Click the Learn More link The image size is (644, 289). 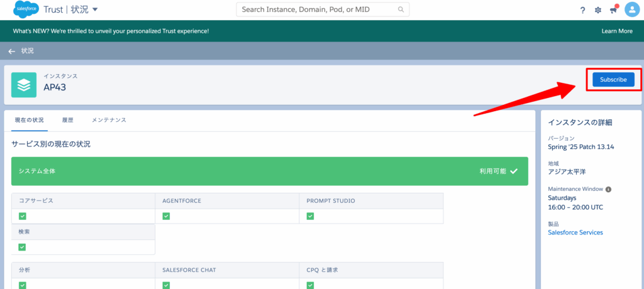[x=617, y=31]
